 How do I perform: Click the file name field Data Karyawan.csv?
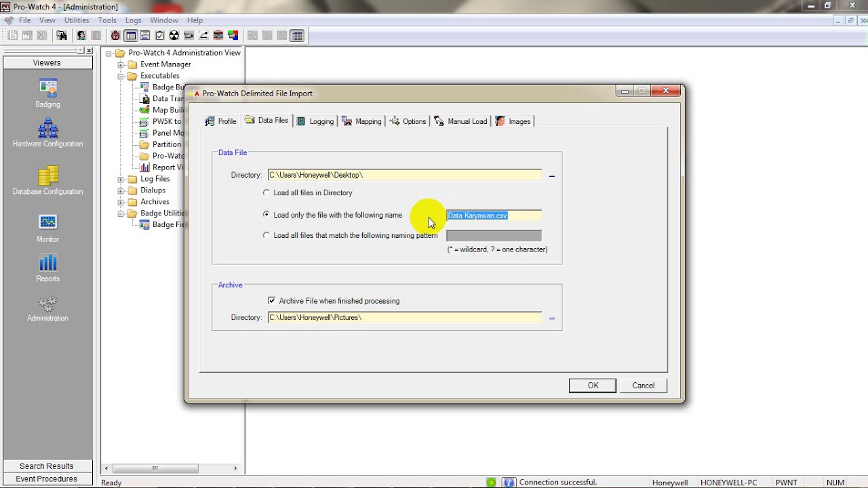[494, 216]
